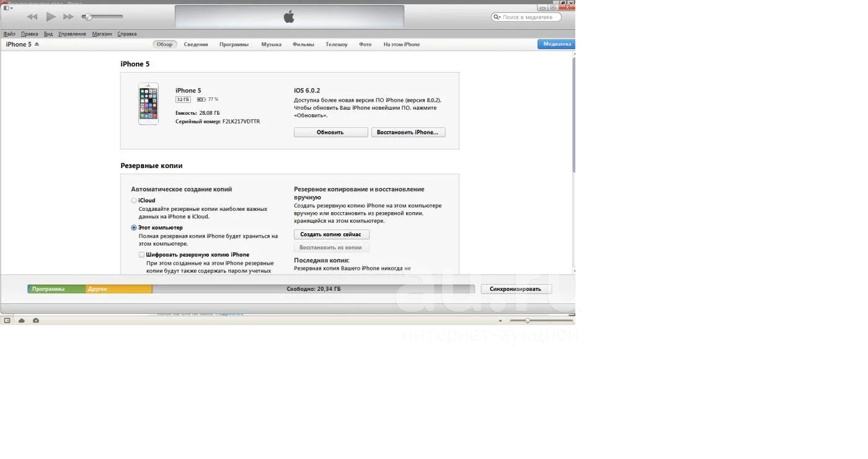
Task: Go to the Музыка tab
Action: tap(271, 45)
